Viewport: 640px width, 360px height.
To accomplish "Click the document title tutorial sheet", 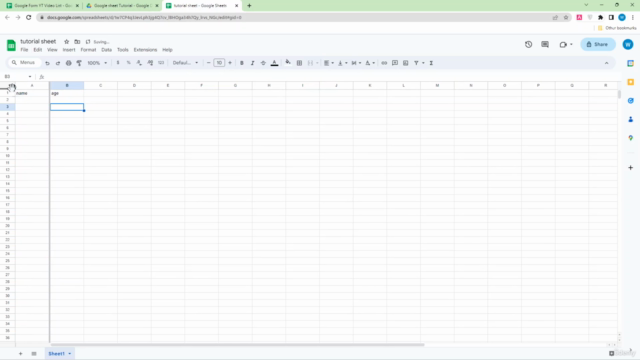I will pos(38,41).
